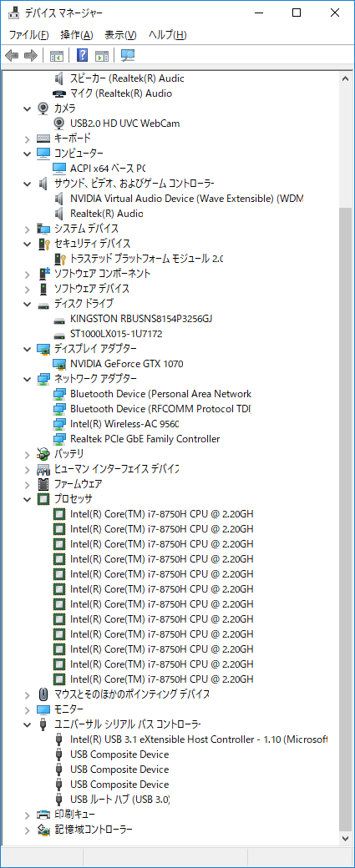The image size is (355, 868).
Task: Select スピーカー (Realtek(R) Audio) entry
Action: point(127,78)
